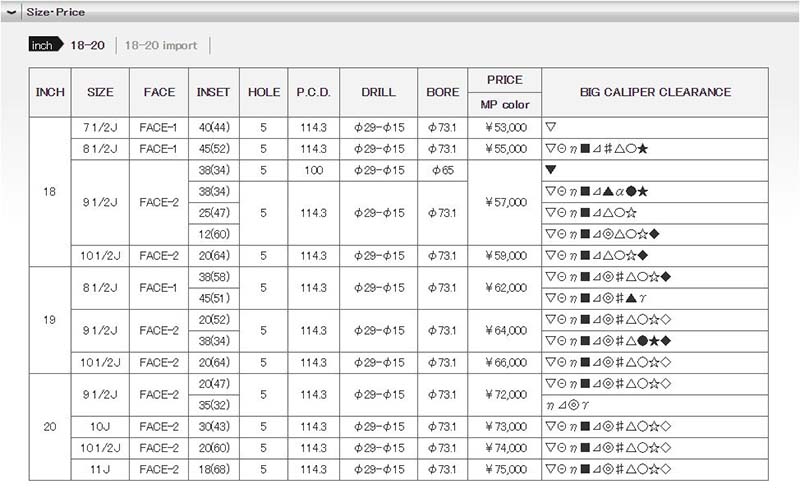Click the solid black triangle clearance symbol
The height and width of the screenshot is (489, 800).
tap(550, 170)
